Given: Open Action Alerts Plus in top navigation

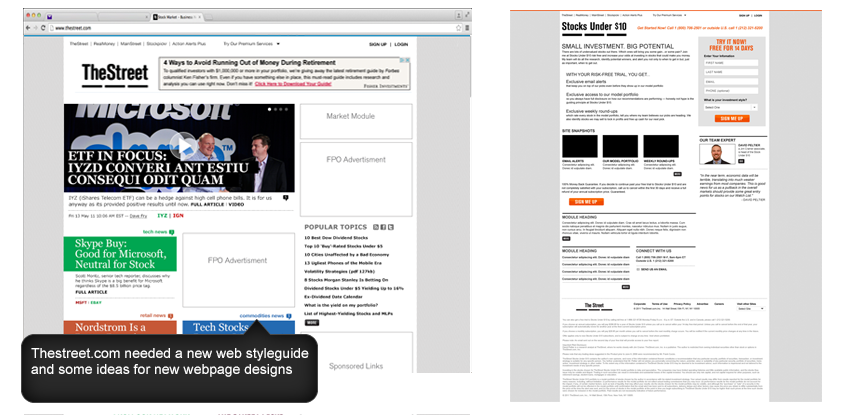Looking at the screenshot, I should (x=189, y=44).
